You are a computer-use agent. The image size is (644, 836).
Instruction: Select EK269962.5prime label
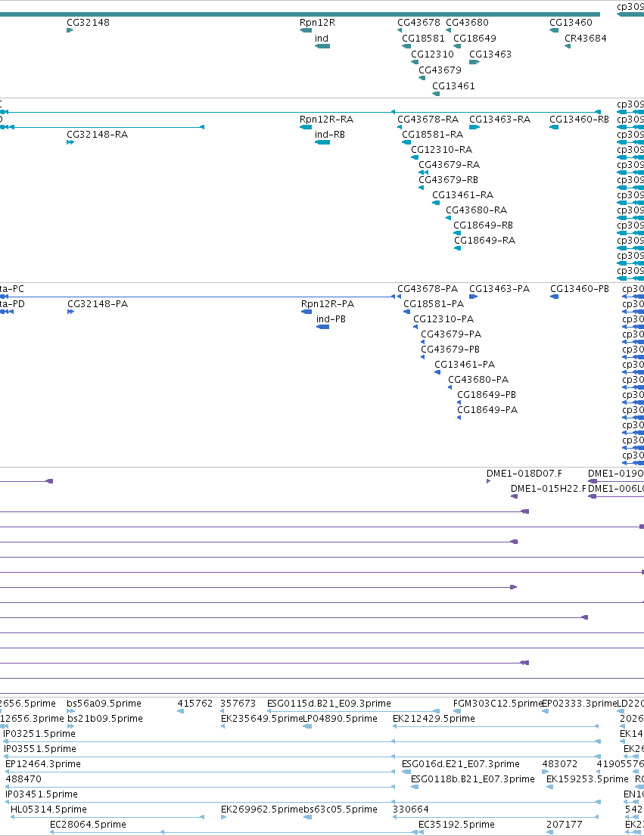point(262,810)
